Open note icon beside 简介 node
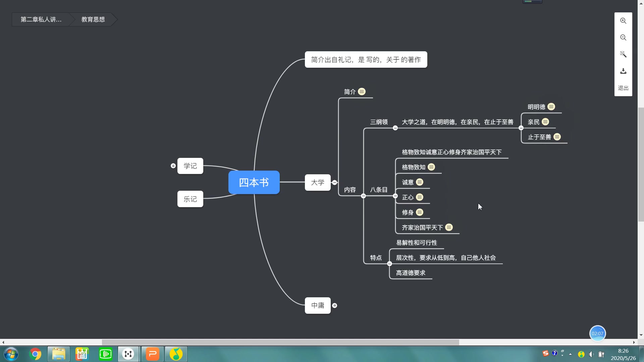 point(362,92)
